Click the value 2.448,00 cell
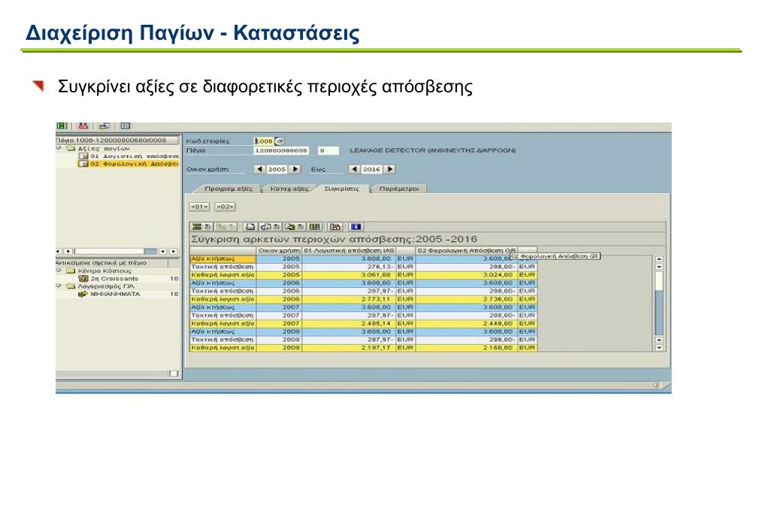Image resolution: width=769 pixels, height=532 pixels. [x=466, y=324]
